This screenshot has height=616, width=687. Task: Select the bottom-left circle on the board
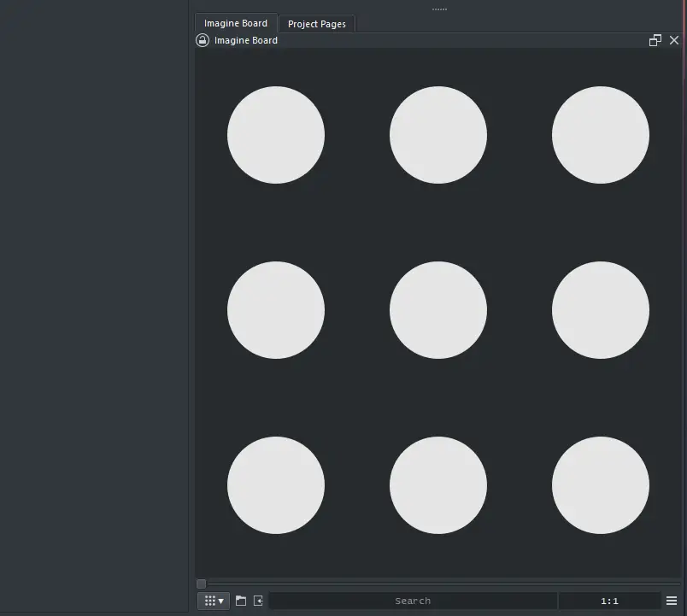click(276, 485)
